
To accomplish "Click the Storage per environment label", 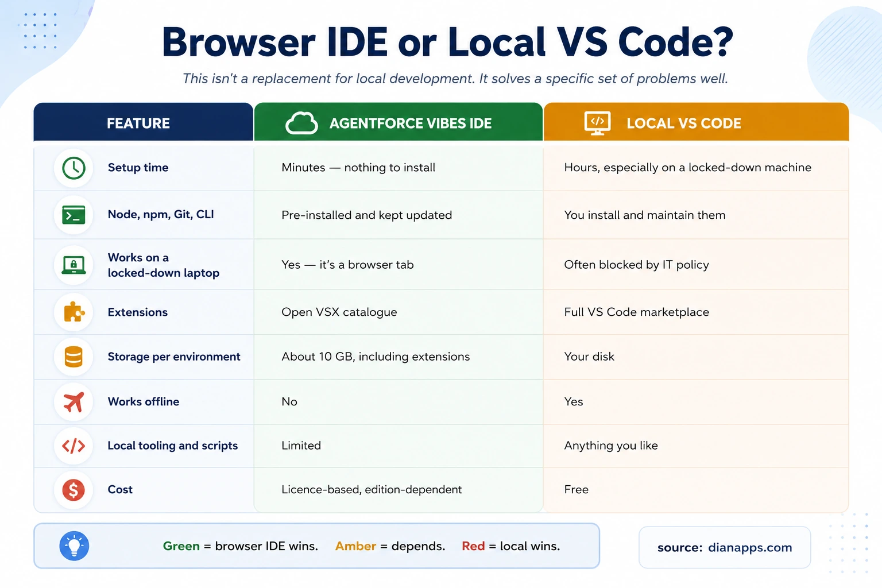I will [174, 357].
